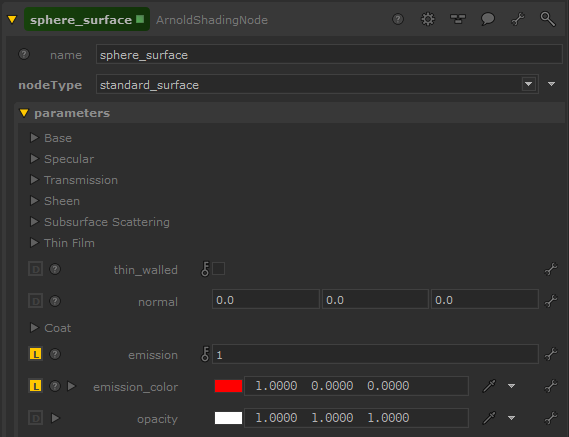
Task: Open the help icon in the node header
Action: 398,19
